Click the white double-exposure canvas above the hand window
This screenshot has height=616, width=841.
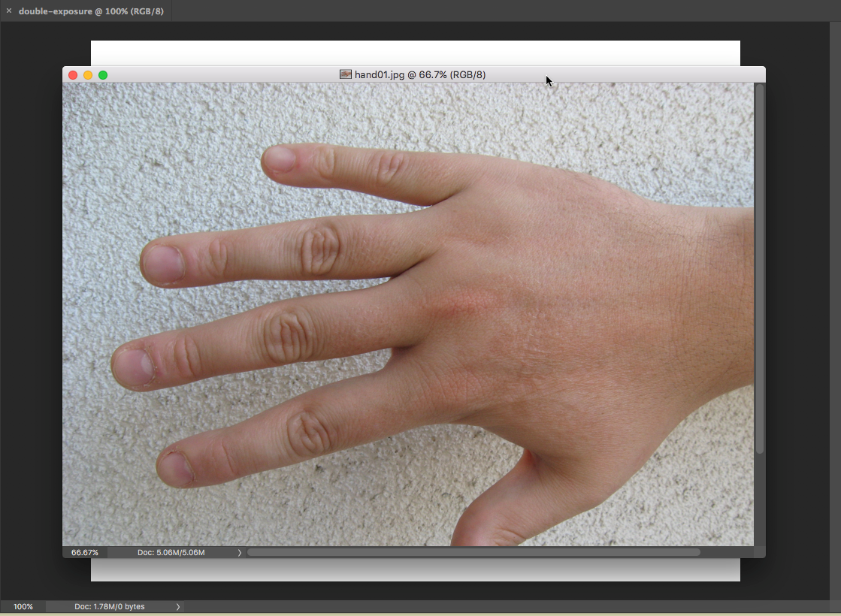tap(413, 53)
